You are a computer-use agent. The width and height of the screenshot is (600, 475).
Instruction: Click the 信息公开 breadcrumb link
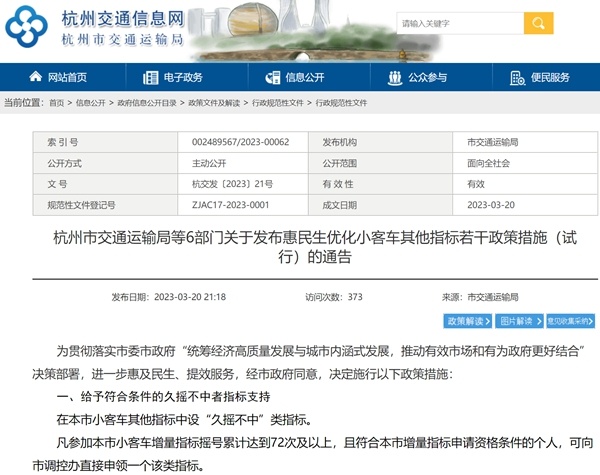point(90,102)
